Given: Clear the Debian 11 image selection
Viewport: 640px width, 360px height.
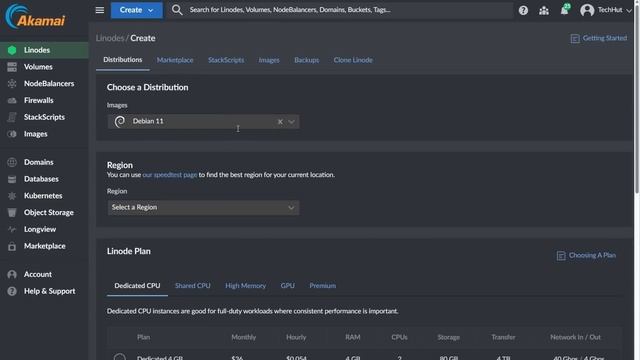Looking at the screenshot, I should tap(280, 122).
